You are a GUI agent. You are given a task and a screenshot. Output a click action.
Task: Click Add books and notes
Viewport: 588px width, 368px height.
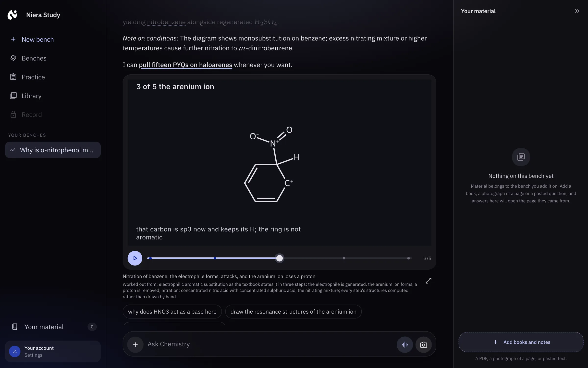pyautogui.click(x=521, y=342)
